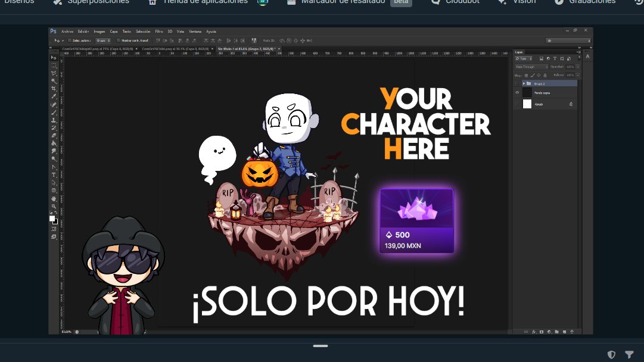This screenshot has height=362, width=644.
Task: Select the Zoom tool in toolbox
Action: tap(54, 207)
